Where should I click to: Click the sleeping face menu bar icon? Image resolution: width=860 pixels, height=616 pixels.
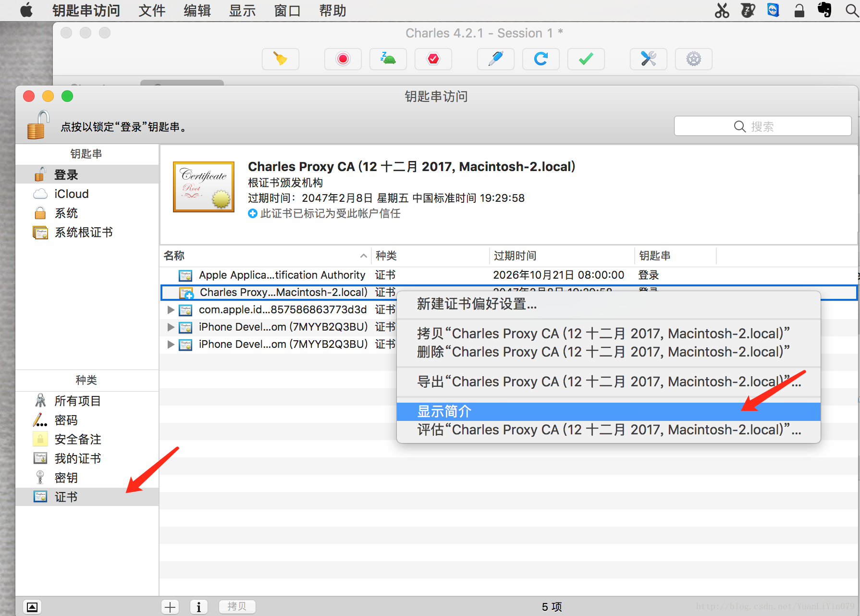748,10
